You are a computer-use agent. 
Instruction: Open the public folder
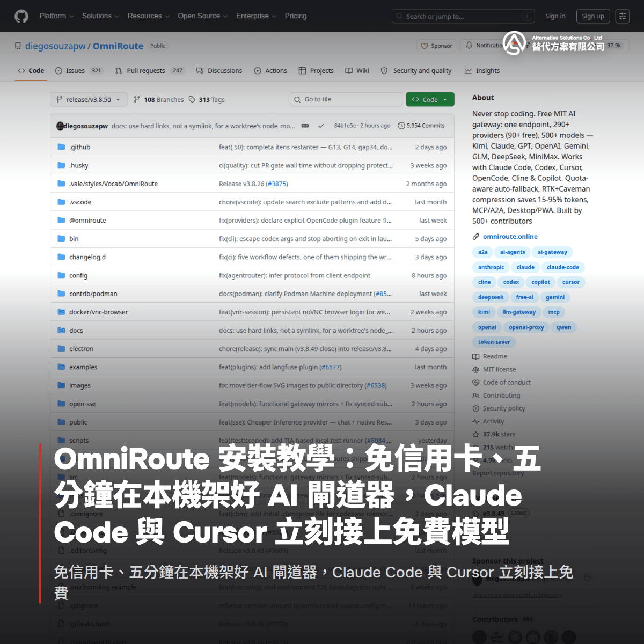click(78, 422)
